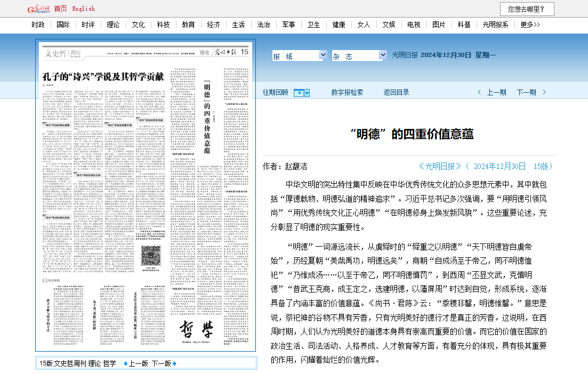Open the calendar dropdown arrow next to 往期回顾

coord(307,93)
